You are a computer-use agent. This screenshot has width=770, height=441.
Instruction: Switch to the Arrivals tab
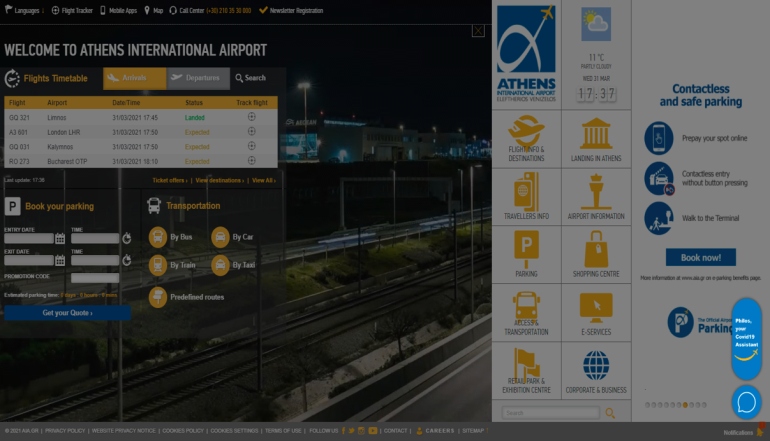click(x=135, y=78)
